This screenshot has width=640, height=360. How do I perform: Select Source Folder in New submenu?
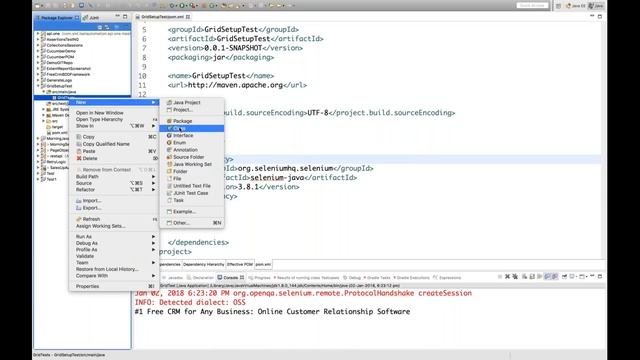(x=191, y=157)
